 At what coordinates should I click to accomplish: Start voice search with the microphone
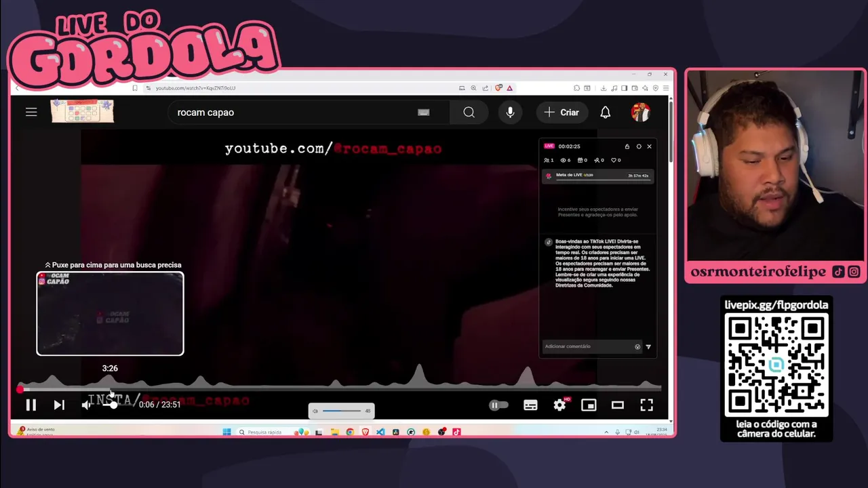(x=510, y=113)
